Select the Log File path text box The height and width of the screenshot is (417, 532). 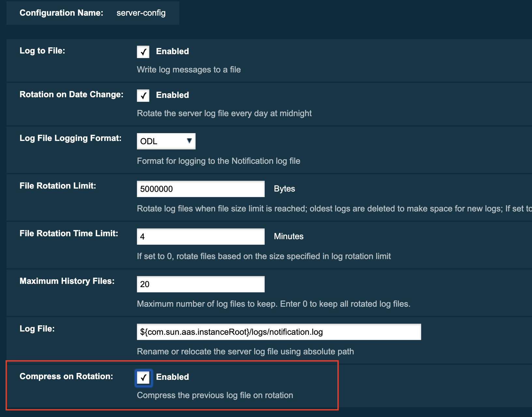coord(279,332)
